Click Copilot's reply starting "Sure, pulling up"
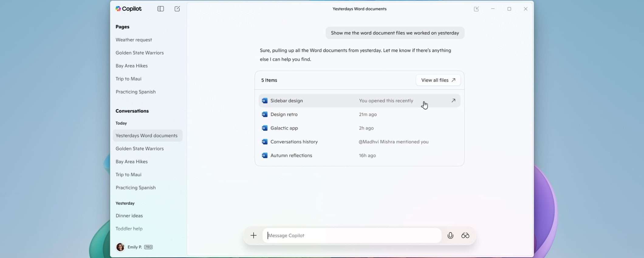The width and height of the screenshot is (644, 258). click(x=355, y=55)
